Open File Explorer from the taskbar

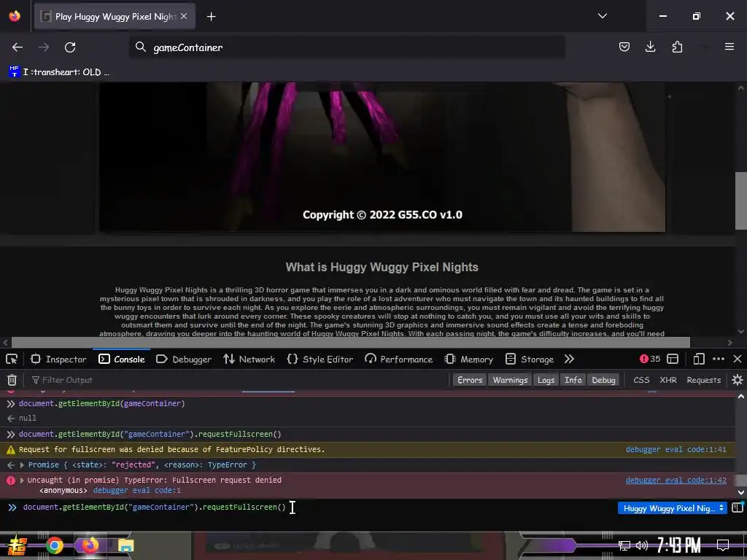coord(125,545)
